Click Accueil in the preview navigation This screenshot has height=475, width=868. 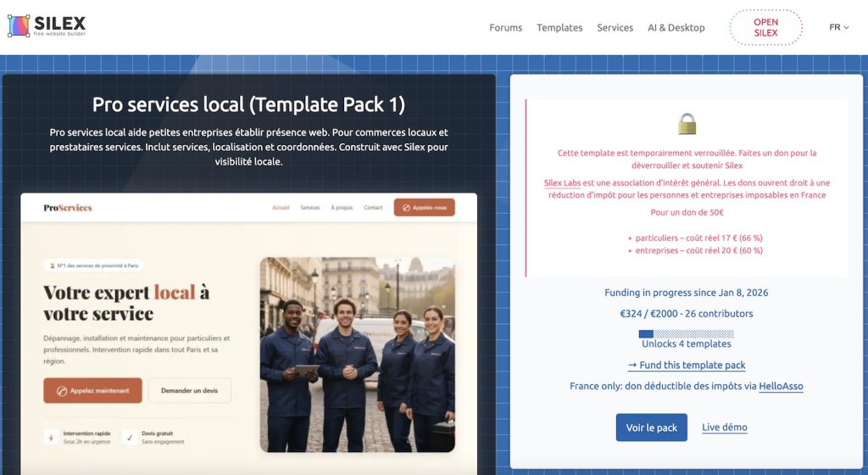coord(281,208)
